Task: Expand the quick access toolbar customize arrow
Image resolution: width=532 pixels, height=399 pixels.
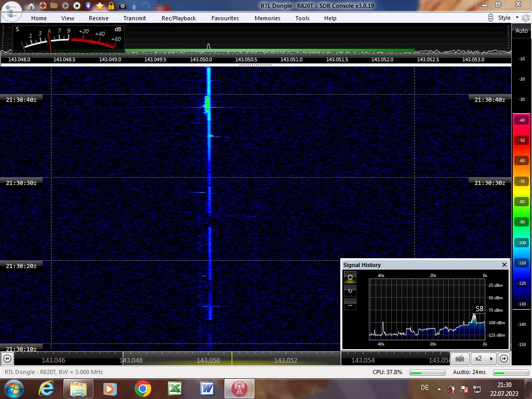Action: [155, 6]
